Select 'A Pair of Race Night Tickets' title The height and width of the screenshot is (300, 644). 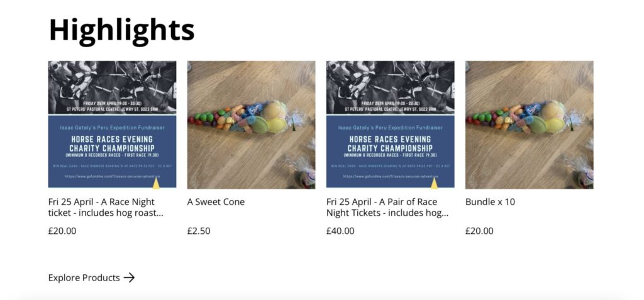point(387,208)
